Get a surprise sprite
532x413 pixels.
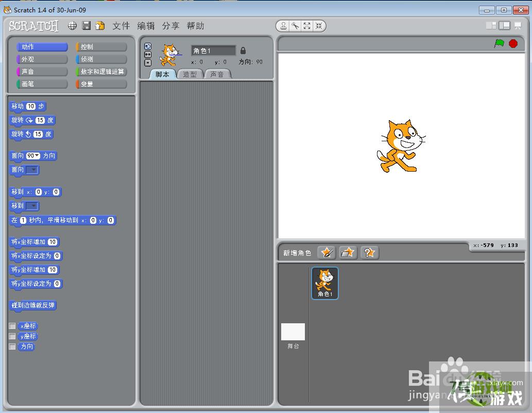click(x=369, y=252)
